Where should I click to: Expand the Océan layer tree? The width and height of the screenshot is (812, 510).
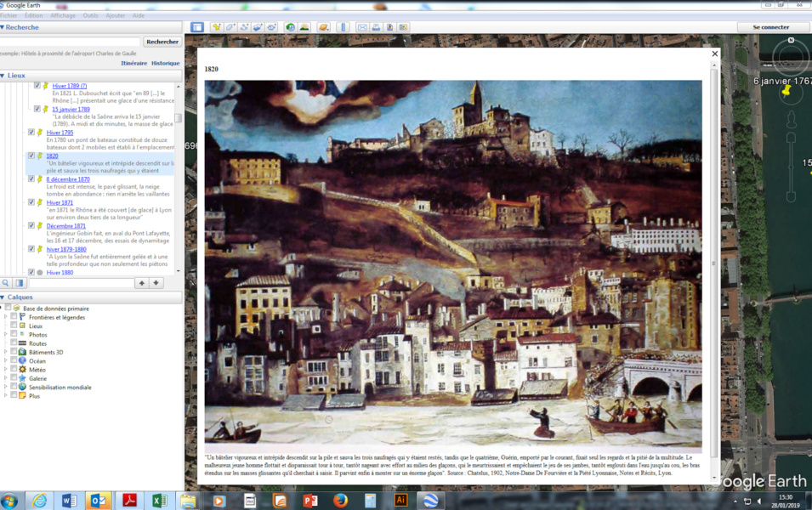(6, 360)
